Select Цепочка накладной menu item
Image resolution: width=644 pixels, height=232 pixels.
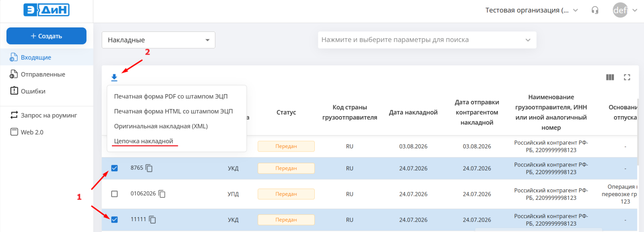143,141
